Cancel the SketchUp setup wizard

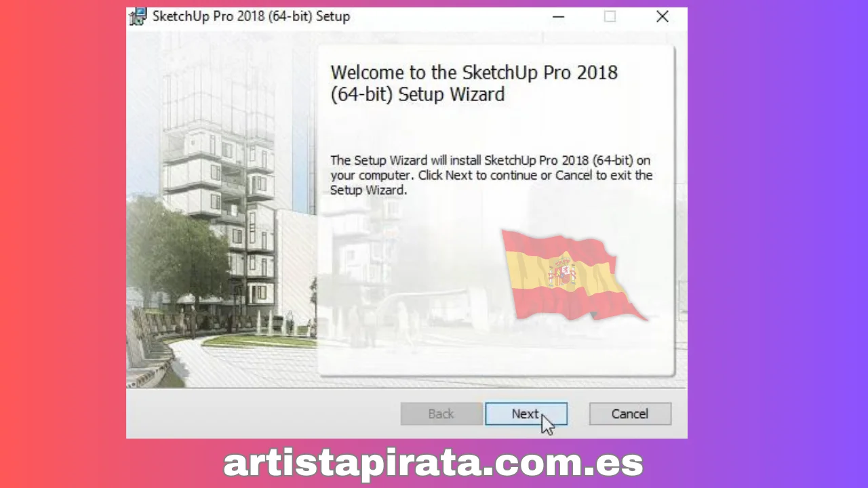(630, 414)
